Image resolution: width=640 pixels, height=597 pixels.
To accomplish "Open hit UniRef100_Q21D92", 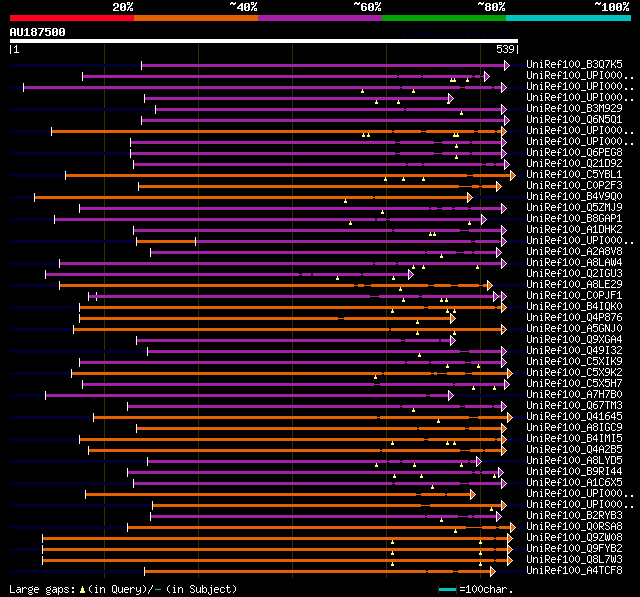I will point(574,163).
